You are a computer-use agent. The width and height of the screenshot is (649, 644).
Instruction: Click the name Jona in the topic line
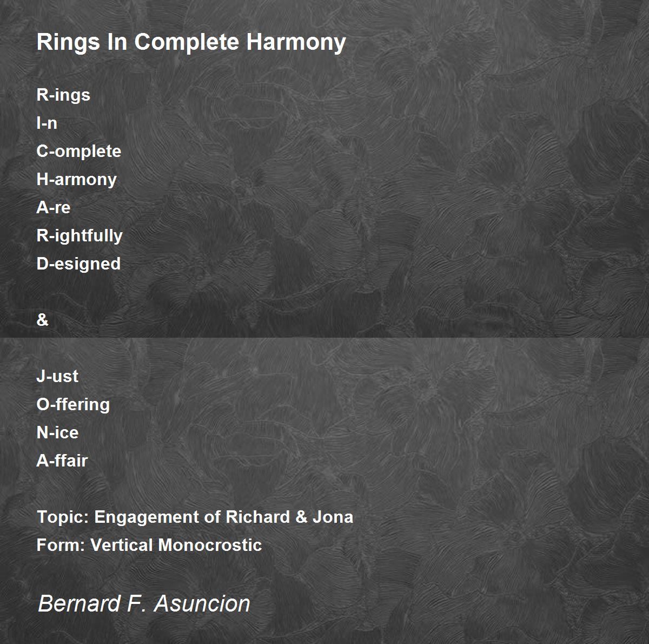333,517
